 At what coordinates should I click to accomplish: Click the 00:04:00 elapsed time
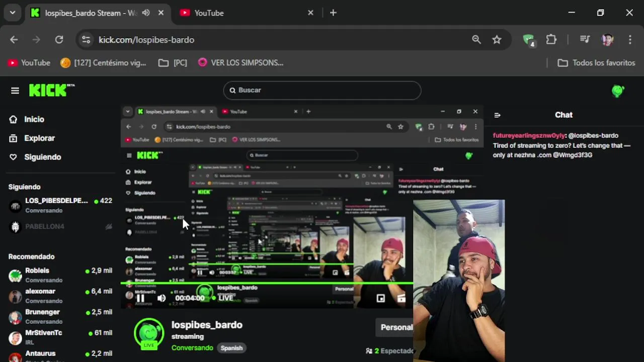point(190,298)
